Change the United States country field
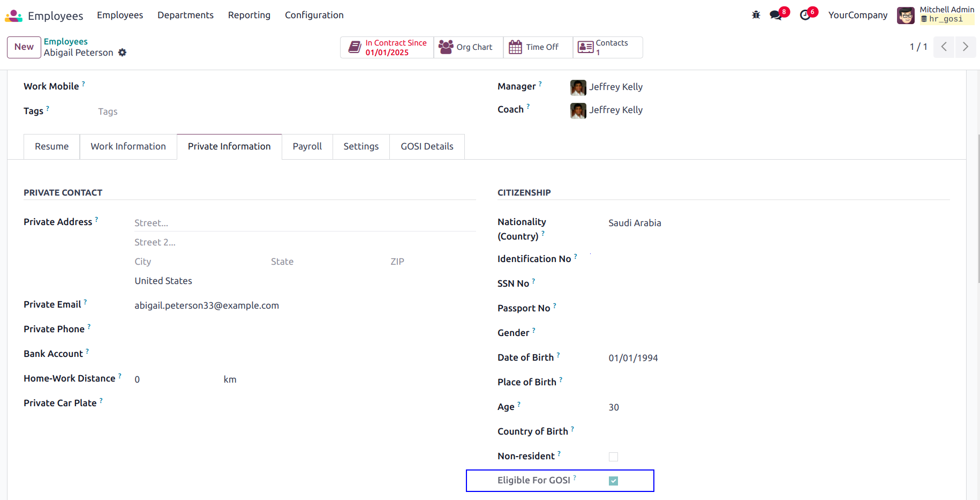Image resolution: width=980 pixels, height=500 pixels. [x=305, y=281]
